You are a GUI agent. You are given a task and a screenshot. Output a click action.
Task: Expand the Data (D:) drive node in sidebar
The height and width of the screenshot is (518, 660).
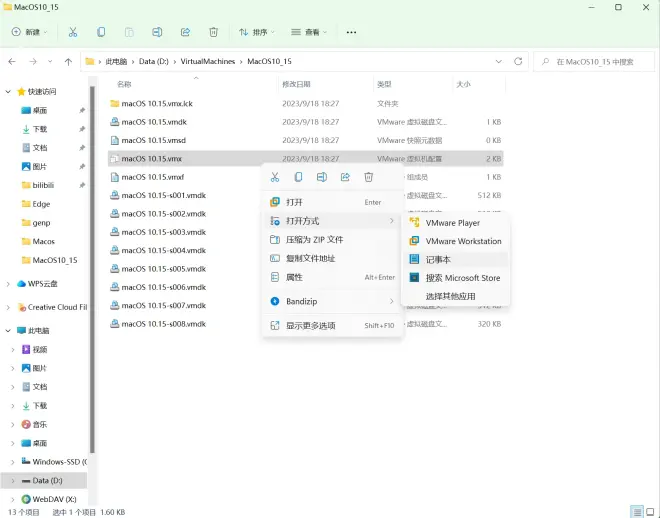[13, 481]
